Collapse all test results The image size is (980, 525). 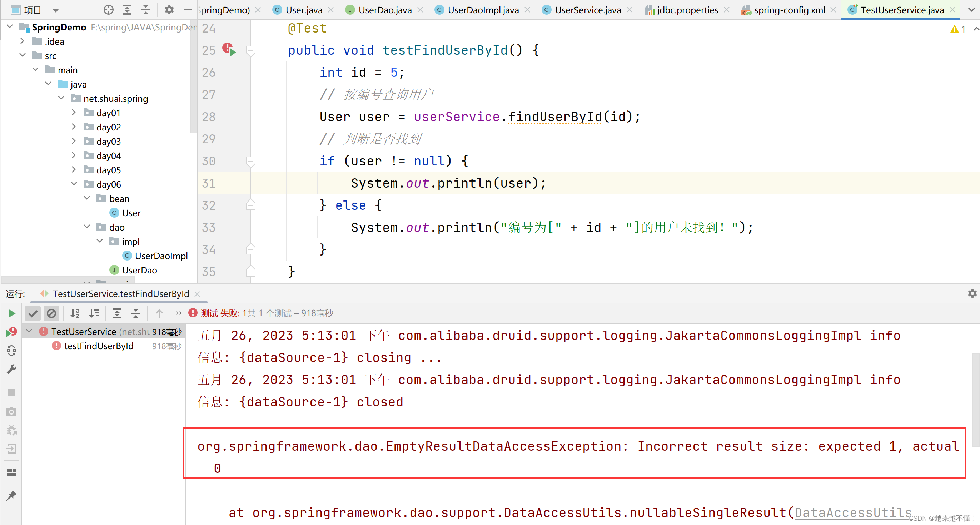(136, 313)
